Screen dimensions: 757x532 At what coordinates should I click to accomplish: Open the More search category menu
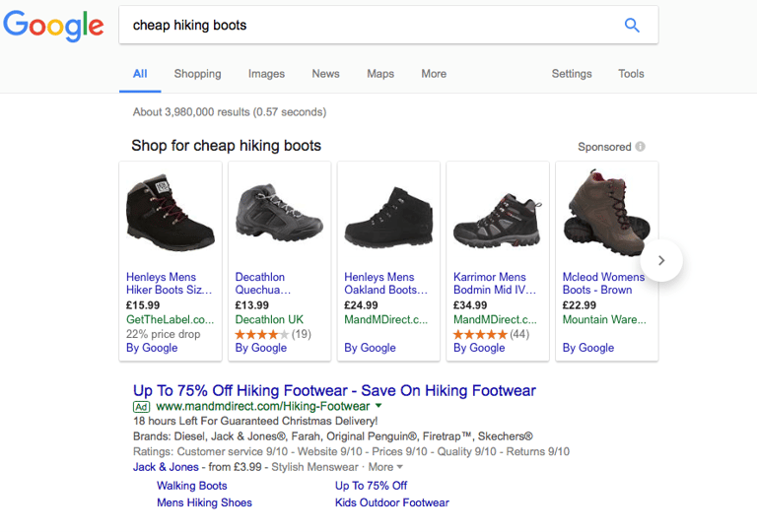(x=434, y=74)
